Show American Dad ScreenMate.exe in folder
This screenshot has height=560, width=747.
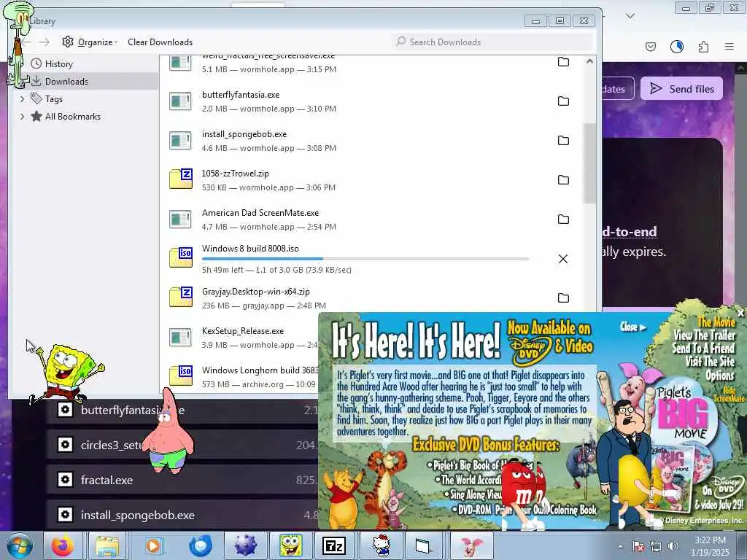point(563,219)
